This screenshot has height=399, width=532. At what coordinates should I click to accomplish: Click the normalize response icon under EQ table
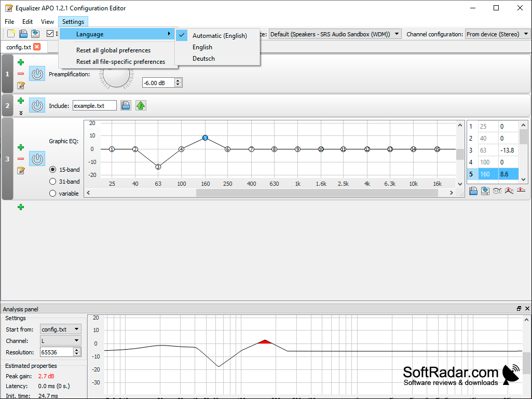point(509,191)
